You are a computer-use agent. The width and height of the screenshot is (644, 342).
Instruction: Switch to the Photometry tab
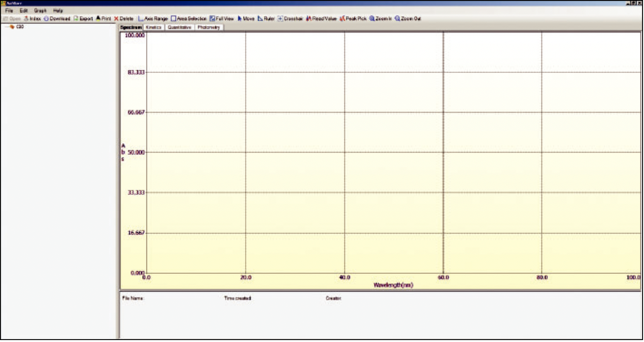point(209,28)
